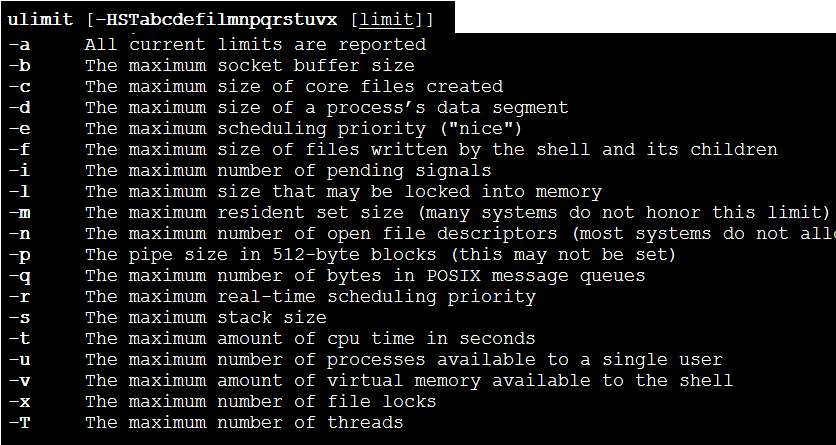The height and width of the screenshot is (445, 836).
Task: Click the -t cpu time flag
Action: point(18,338)
